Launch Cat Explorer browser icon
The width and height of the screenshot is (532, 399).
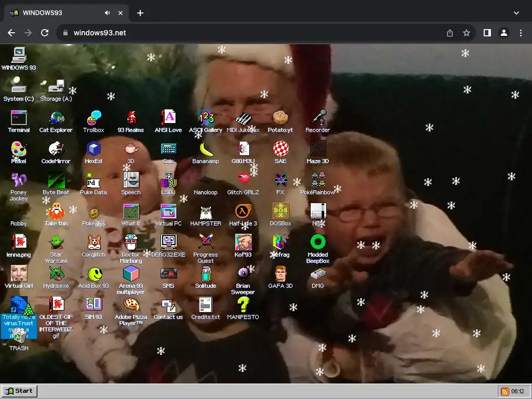pyautogui.click(x=56, y=122)
